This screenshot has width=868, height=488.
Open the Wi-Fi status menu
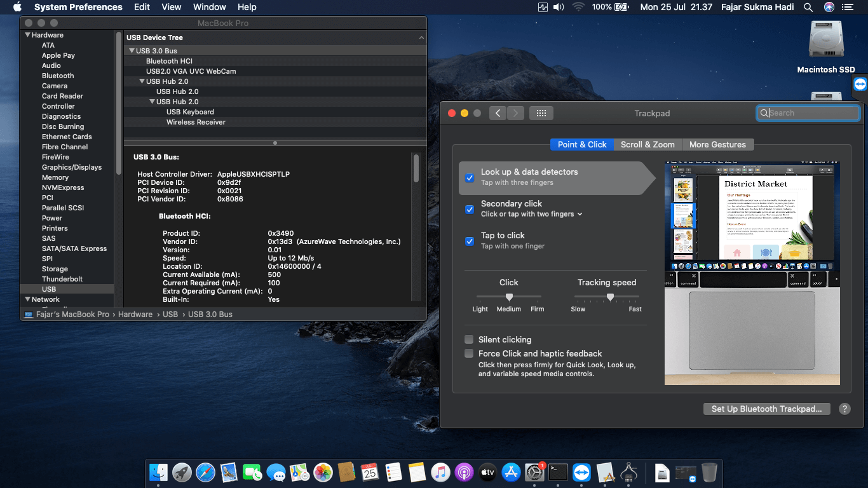578,7
